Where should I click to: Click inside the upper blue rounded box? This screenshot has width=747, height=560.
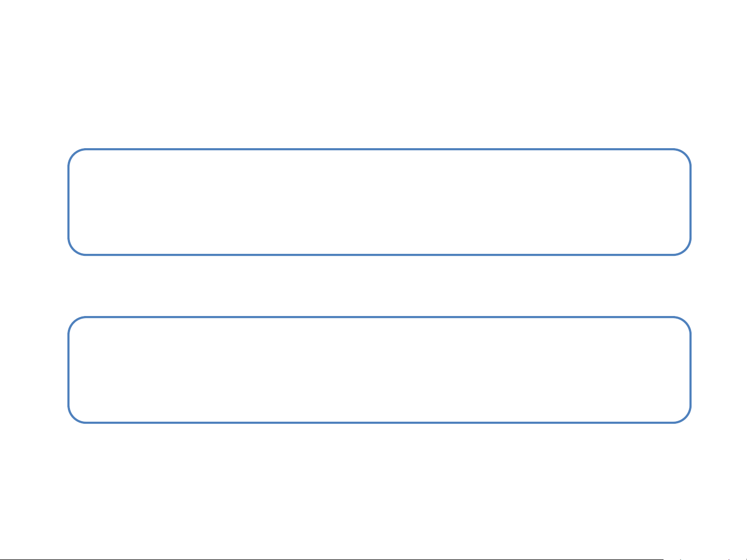[379, 202]
